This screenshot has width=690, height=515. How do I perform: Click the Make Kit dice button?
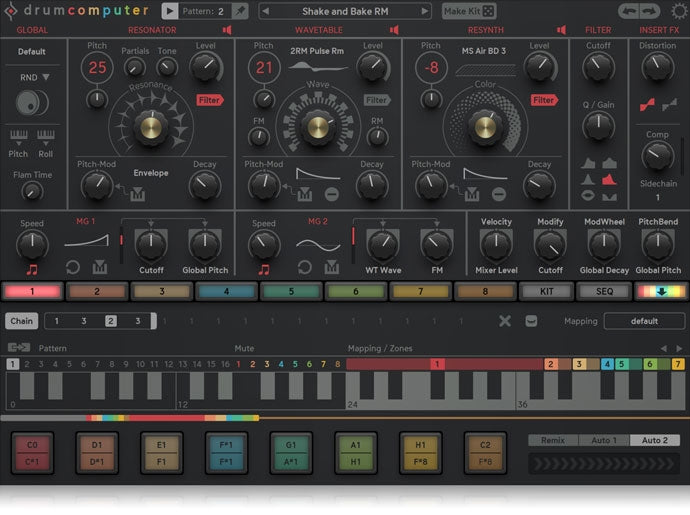(469, 11)
